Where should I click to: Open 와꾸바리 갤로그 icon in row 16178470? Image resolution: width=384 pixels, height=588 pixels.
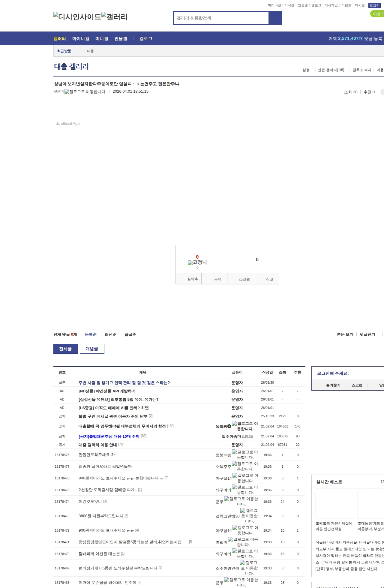pos(245,553)
